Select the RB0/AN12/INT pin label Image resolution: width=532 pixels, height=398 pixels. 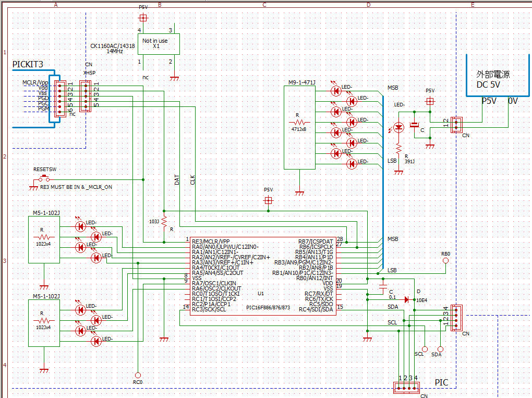tap(315, 278)
